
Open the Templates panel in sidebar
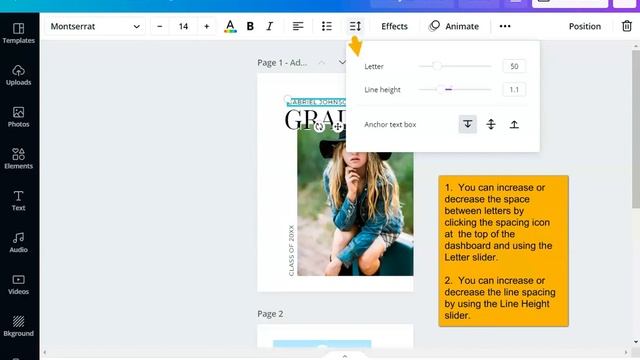point(18,33)
